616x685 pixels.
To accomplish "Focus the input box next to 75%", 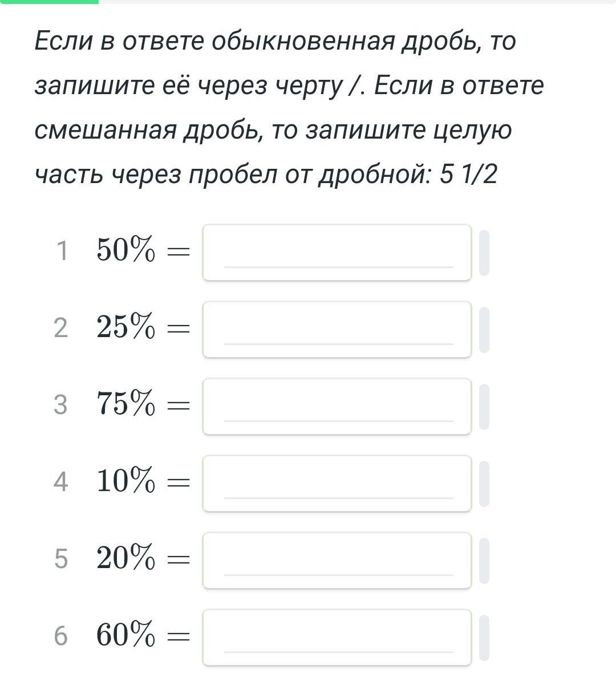I will (x=337, y=407).
